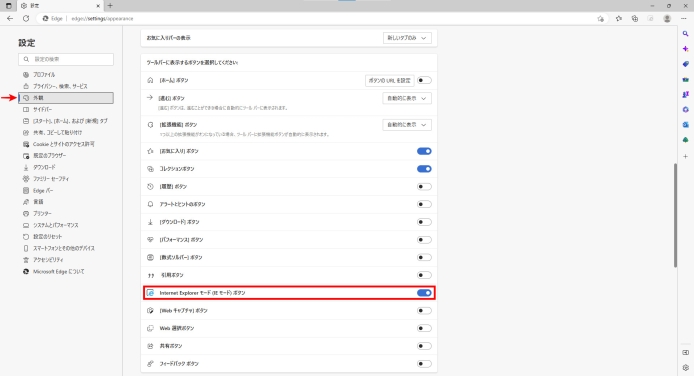
Task: Click the IE mode toolbar icon
Action: (x=651, y=19)
